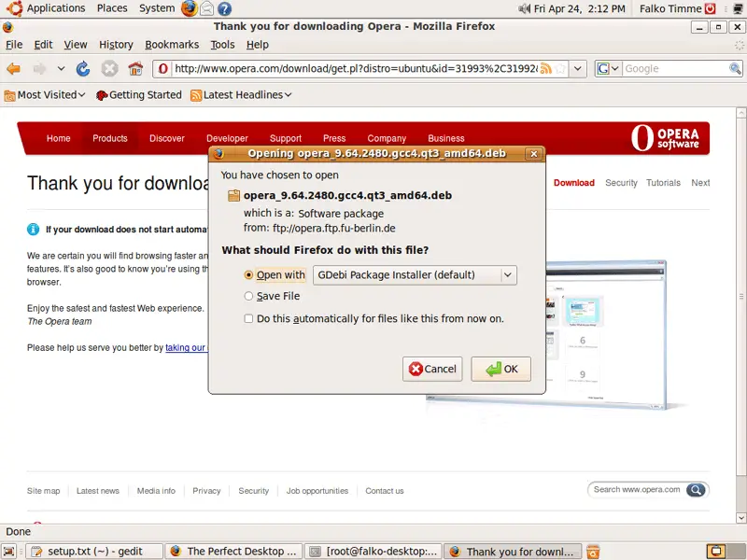Click the Google search input field
747x560 pixels.
[674, 69]
